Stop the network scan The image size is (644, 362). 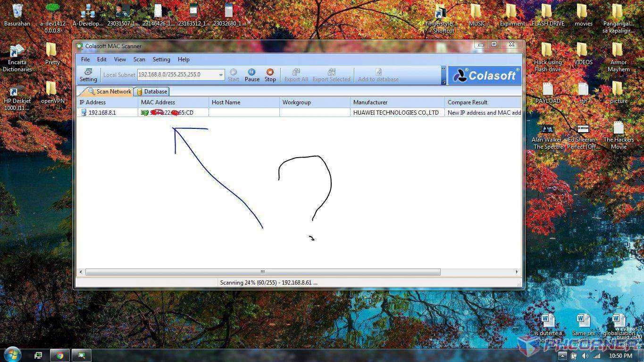coord(270,75)
